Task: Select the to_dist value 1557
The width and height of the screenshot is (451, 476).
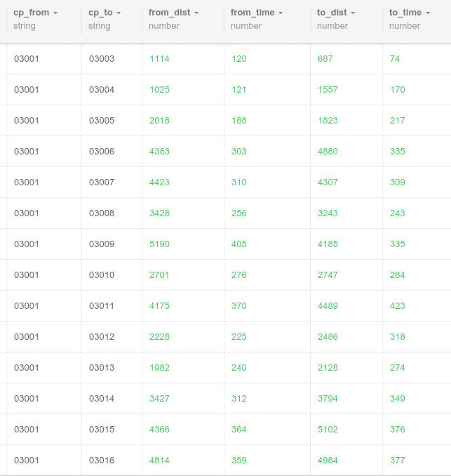Action: click(328, 90)
